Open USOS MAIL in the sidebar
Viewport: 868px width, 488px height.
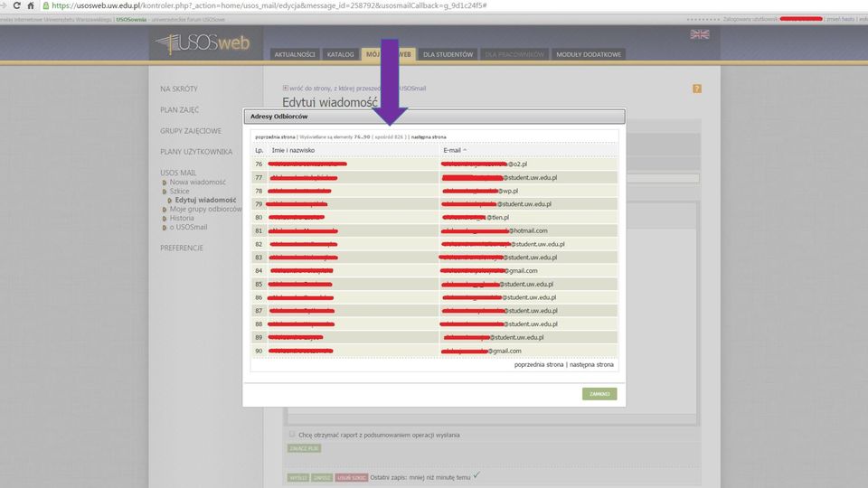178,173
